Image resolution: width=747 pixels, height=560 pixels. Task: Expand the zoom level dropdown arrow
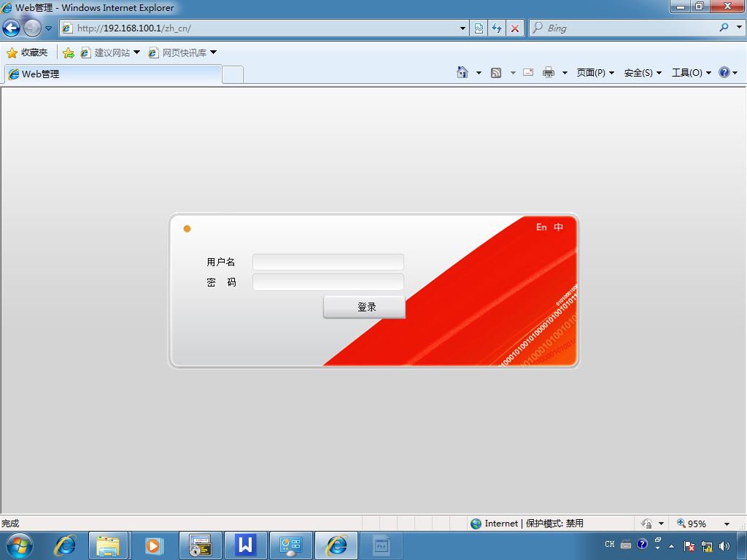(x=727, y=524)
